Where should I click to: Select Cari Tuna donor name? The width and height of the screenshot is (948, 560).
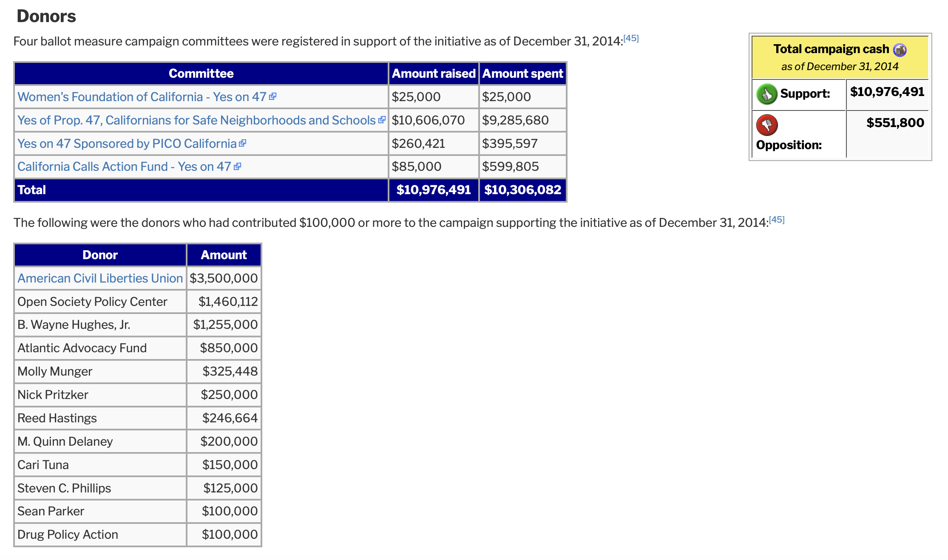click(43, 465)
